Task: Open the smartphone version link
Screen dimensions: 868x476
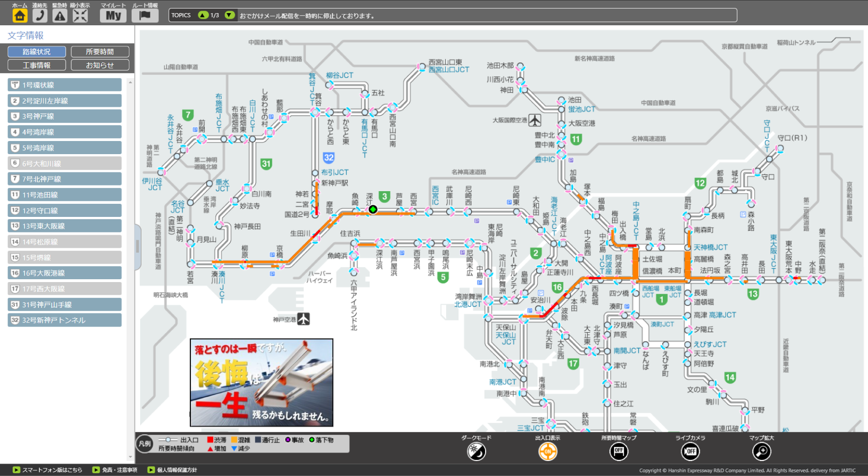Action: coord(47,470)
